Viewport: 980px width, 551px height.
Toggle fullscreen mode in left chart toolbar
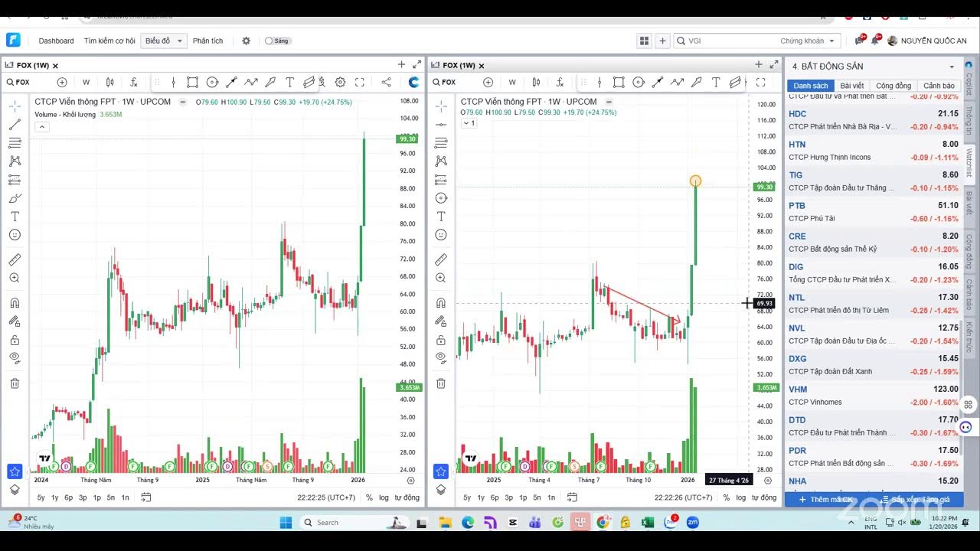[360, 82]
